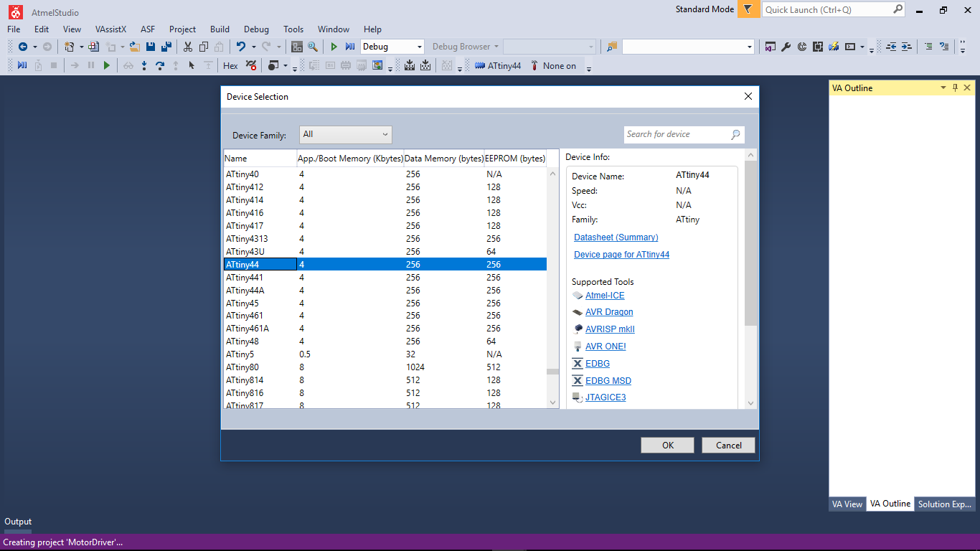Select the ATtiny45 row

pyautogui.click(x=385, y=303)
